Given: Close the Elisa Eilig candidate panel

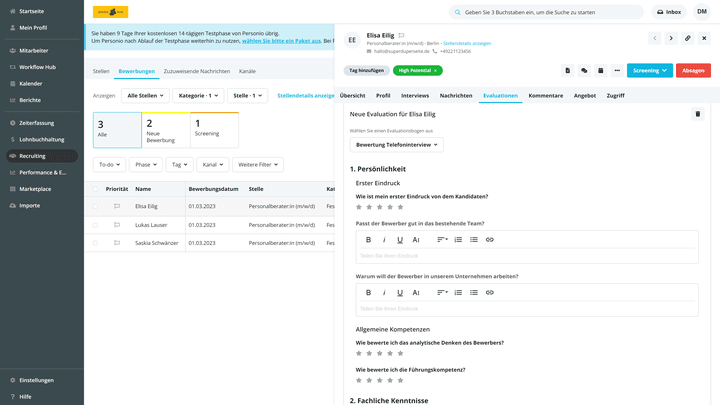Looking at the screenshot, I should tap(704, 38).
